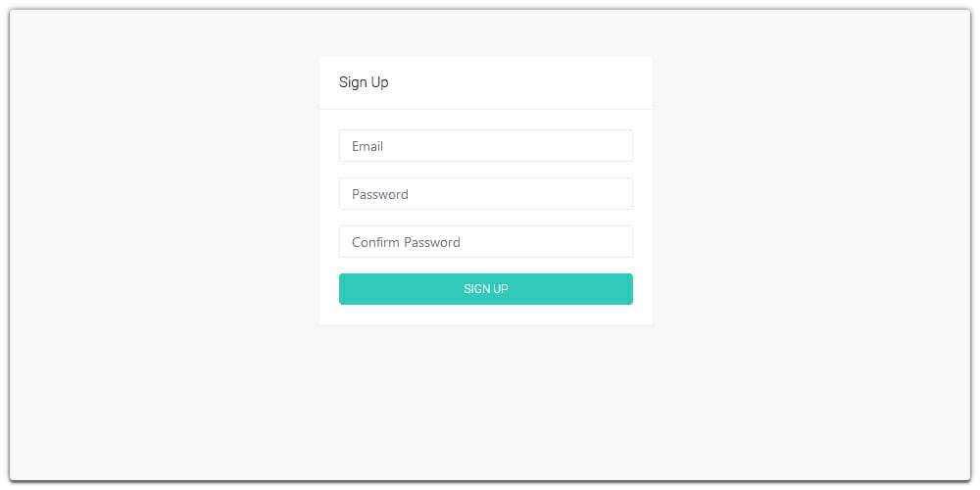Image resolution: width=980 pixels, height=490 pixels.
Task: Activate the field directly above the SIGN UP button
Action: pyautogui.click(x=486, y=242)
